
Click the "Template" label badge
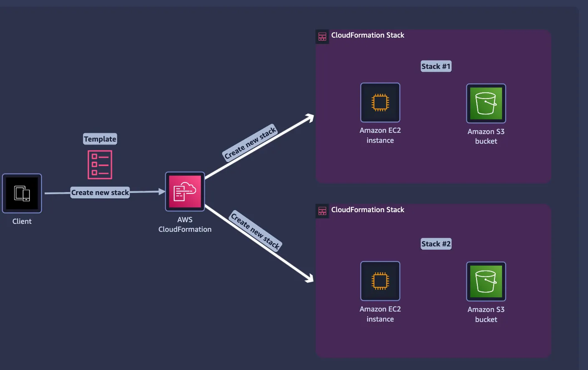pos(100,139)
